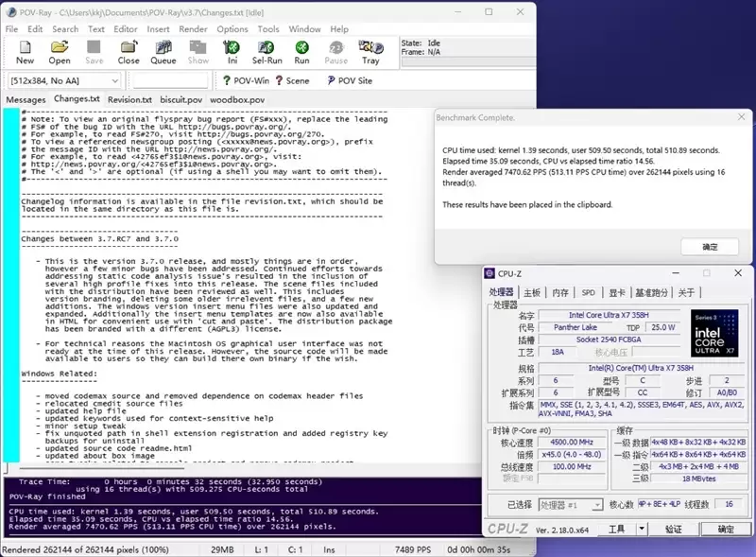The width and height of the screenshot is (756, 557).
Task: Open the render Queue
Action: coord(163,51)
